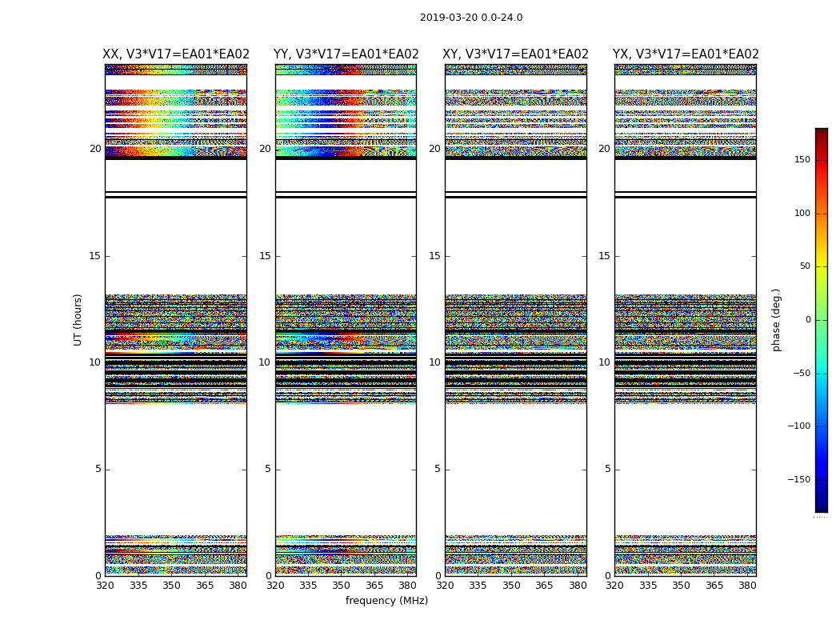Click inside the XX phase waterfall plot
The height and width of the screenshot is (640, 840).
[x=176, y=320]
